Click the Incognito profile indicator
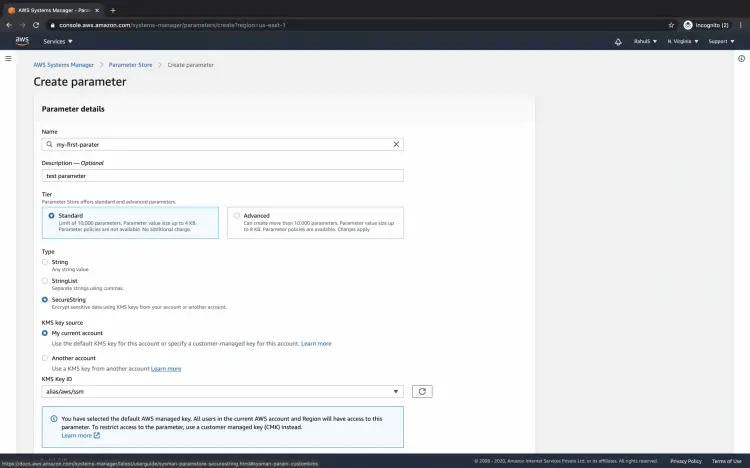The height and width of the screenshot is (468, 750). click(x=706, y=25)
